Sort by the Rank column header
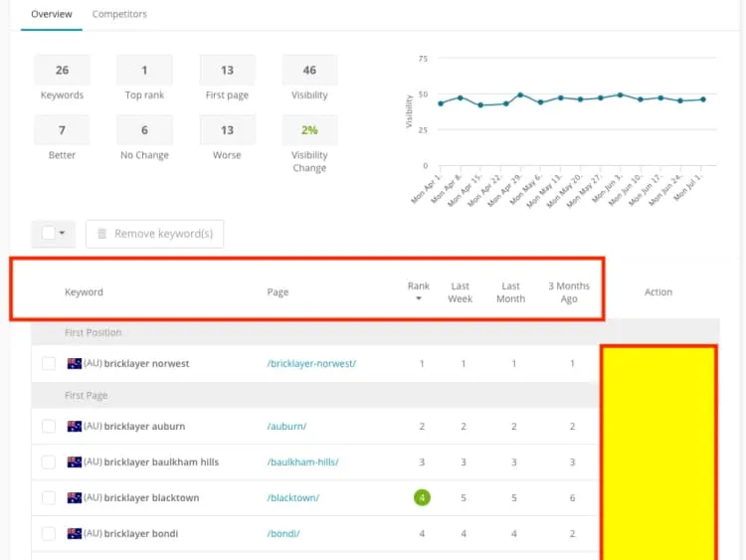 (419, 285)
